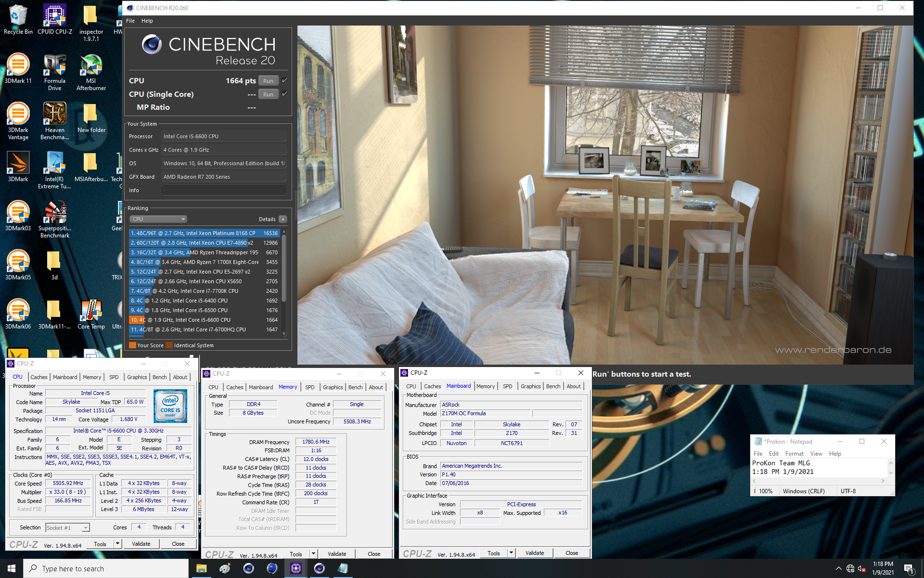
Task: Select your score row Core i5-6600 CPU
Action: (x=204, y=320)
